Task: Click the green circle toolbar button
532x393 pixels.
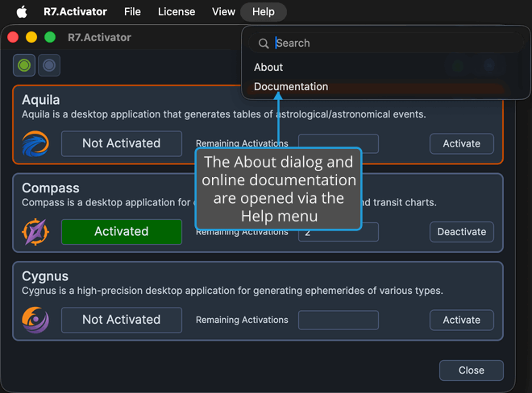Action: pos(24,65)
